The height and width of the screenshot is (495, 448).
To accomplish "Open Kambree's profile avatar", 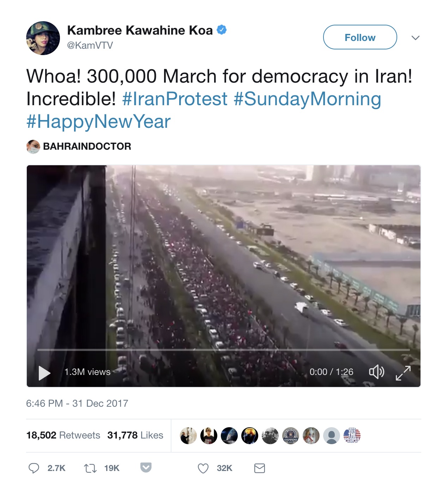I will [43, 38].
